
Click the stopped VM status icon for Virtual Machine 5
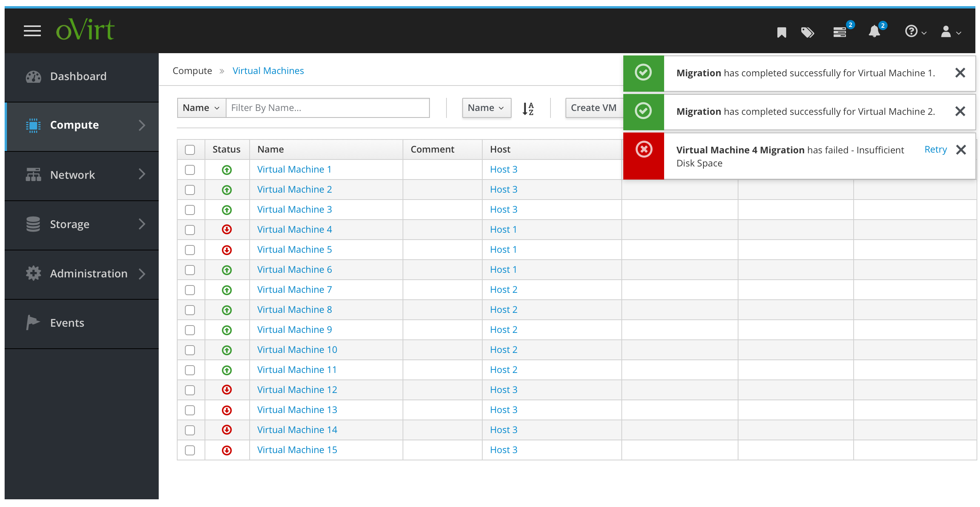(x=227, y=249)
